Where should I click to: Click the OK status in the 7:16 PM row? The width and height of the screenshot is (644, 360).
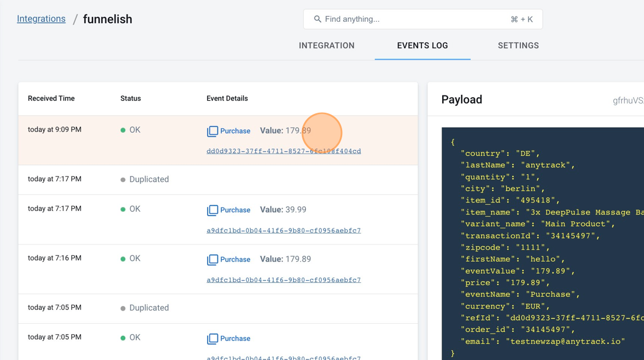130,258
